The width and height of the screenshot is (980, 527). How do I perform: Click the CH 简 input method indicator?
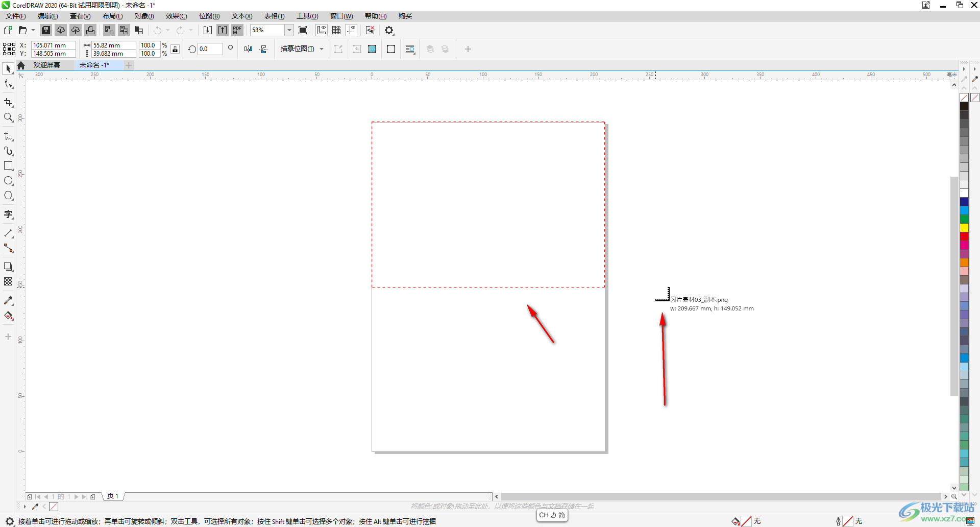pos(552,515)
